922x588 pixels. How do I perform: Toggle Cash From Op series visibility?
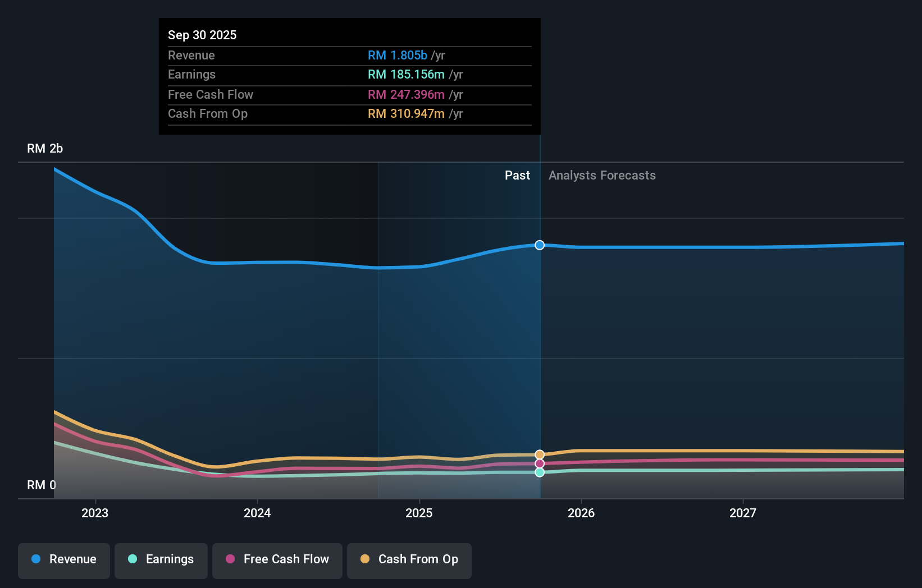click(x=409, y=559)
